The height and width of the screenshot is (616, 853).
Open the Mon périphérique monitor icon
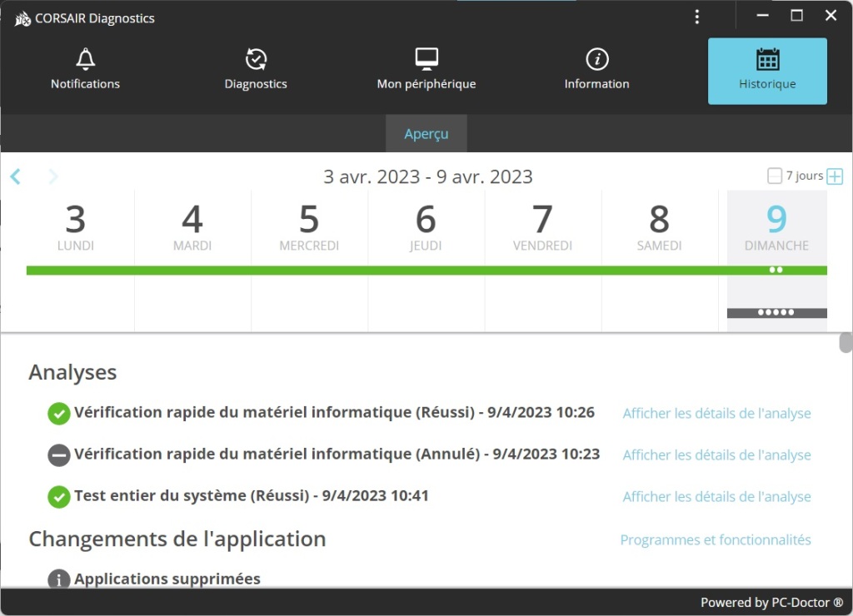click(x=426, y=60)
